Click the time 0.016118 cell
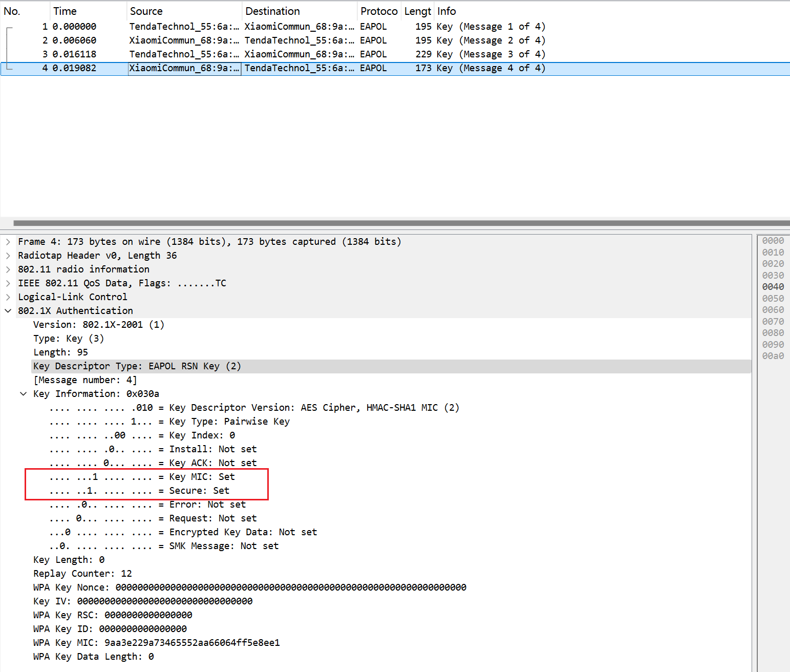Screen dimensions: 790x672 [x=74, y=54]
